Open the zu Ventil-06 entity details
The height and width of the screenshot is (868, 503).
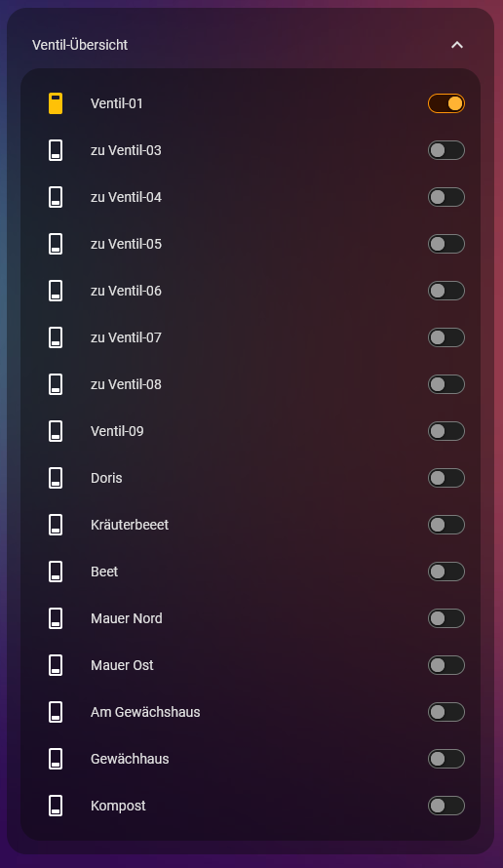pyautogui.click(x=126, y=291)
